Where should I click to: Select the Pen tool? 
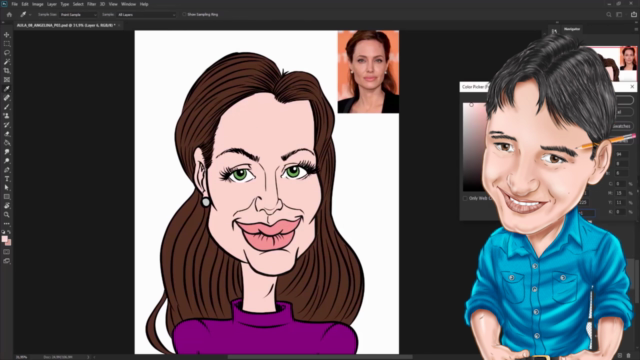pyautogui.click(x=7, y=169)
